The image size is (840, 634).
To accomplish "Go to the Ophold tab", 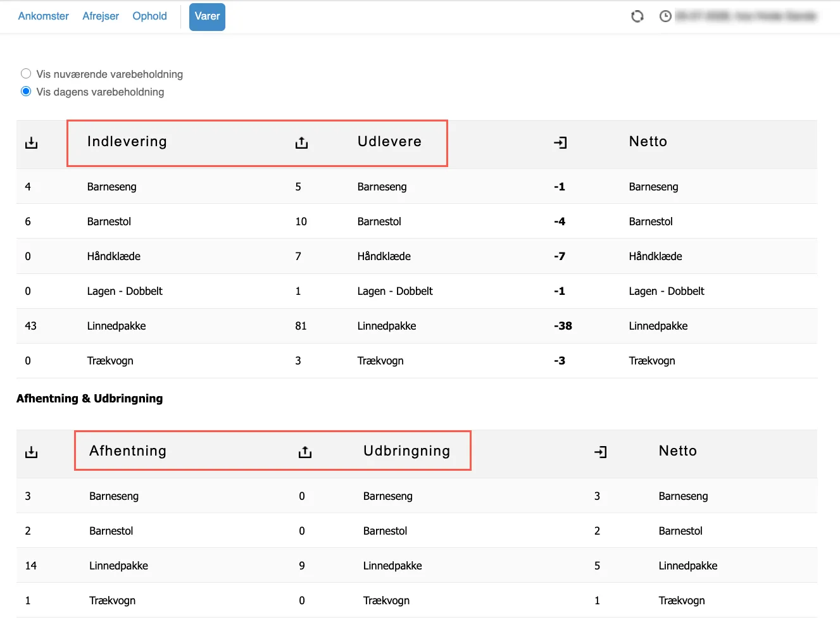I will click(149, 16).
